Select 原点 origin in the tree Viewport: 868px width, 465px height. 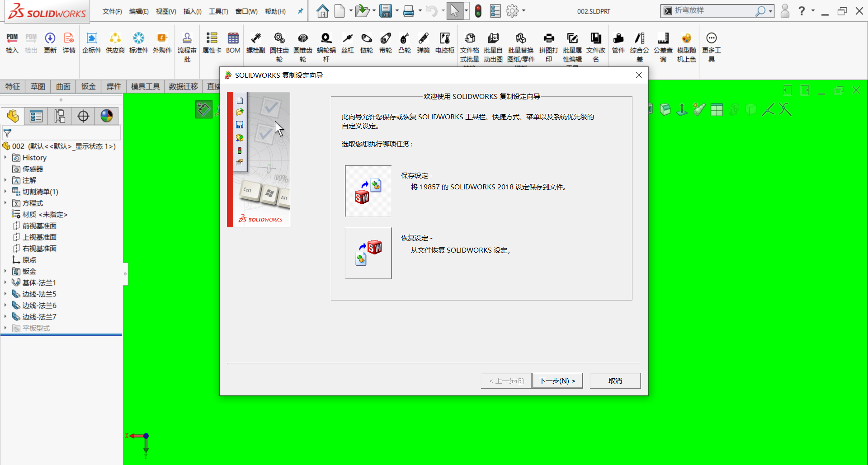[24, 260]
